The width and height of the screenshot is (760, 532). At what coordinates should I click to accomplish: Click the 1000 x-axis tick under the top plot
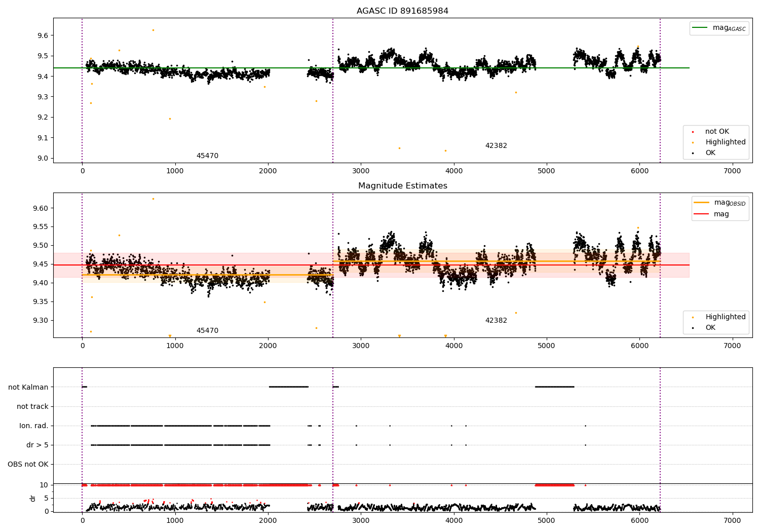point(175,171)
